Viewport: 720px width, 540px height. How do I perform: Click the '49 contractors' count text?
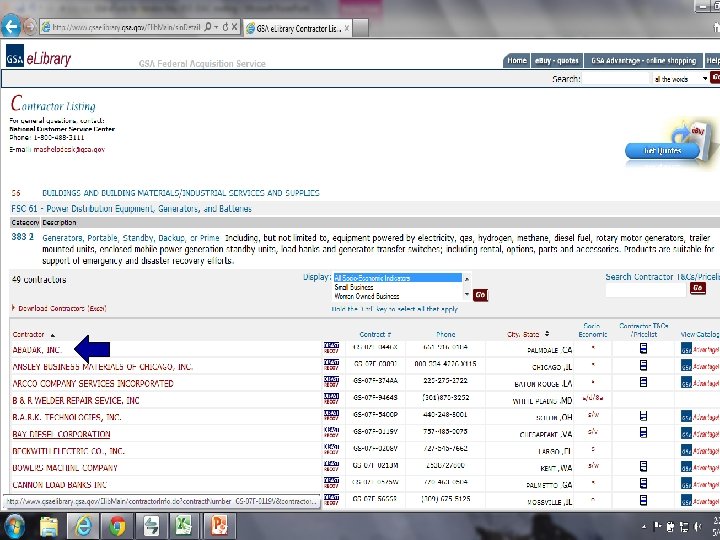(39, 280)
